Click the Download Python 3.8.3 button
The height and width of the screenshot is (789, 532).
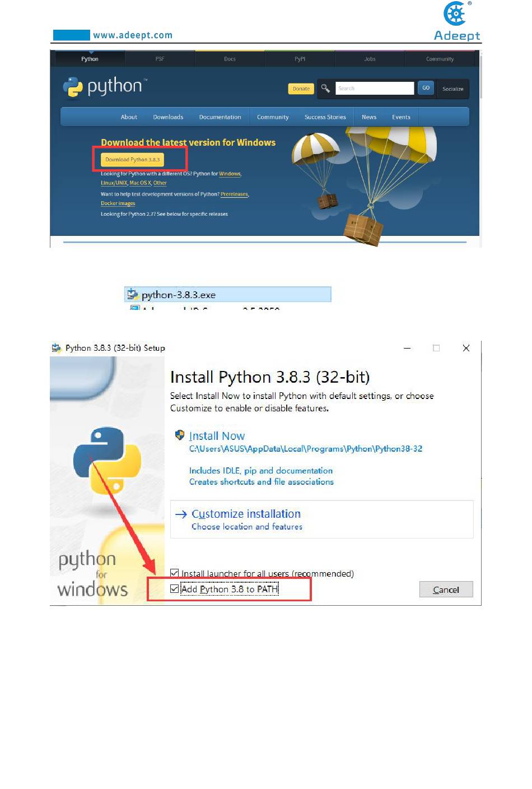133,160
